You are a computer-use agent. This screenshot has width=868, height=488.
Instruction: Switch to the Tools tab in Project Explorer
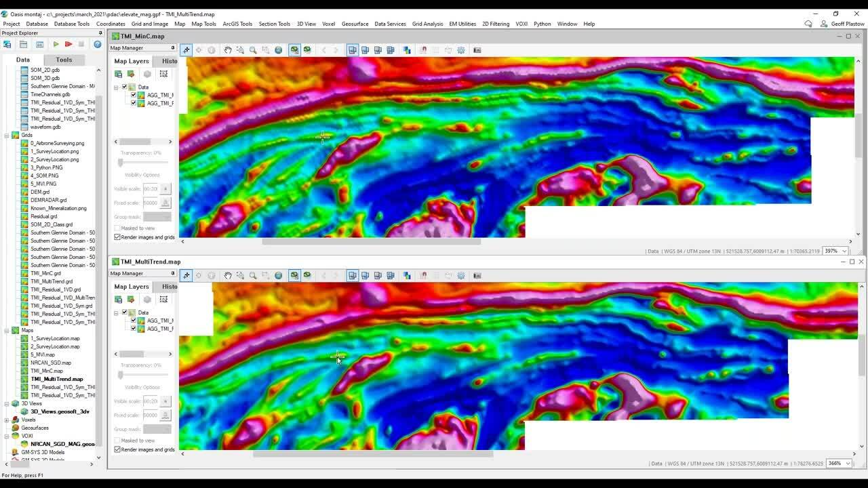(64, 60)
